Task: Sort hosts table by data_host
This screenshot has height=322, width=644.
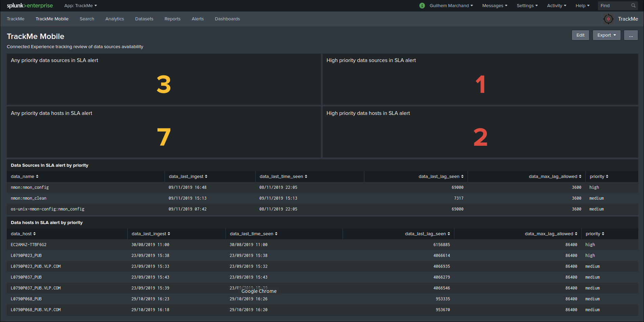Action: [23, 234]
